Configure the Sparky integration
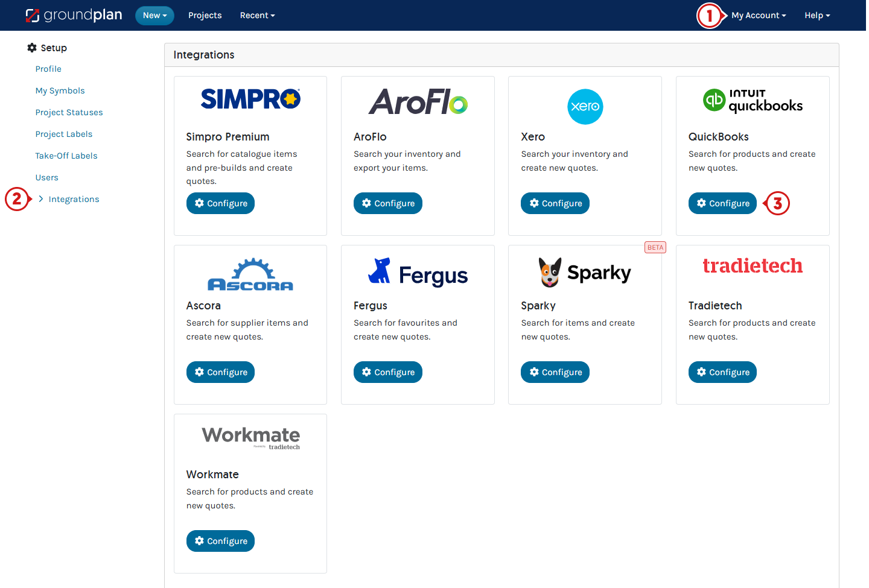The width and height of the screenshot is (869, 588). click(x=555, y=372)
